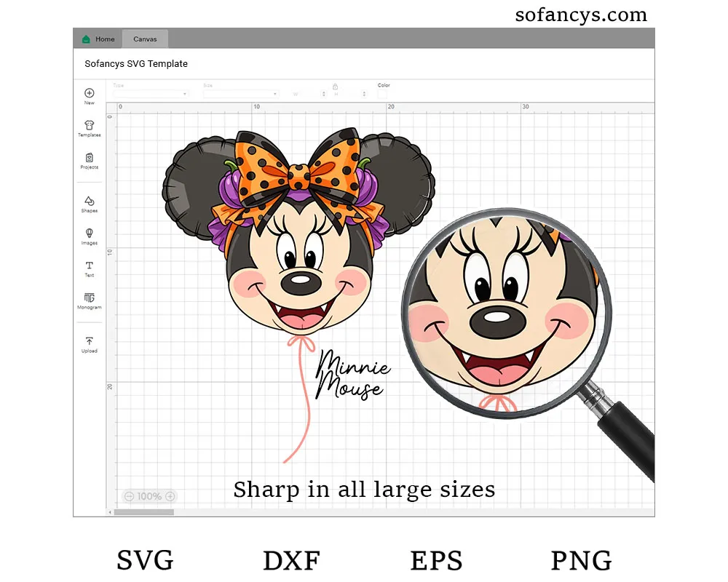Switch to the Canvas tab
Image resolution: width=728 pixels, height=582 pixels.
145,39
